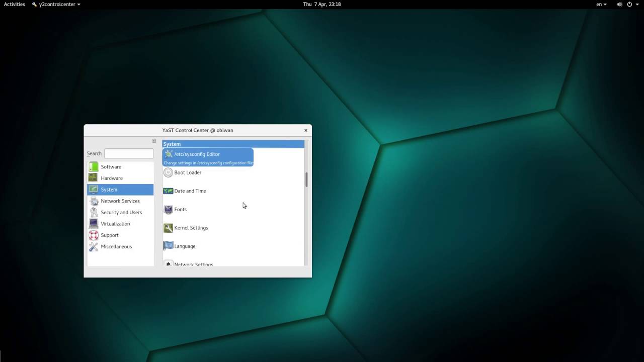Click the module list vertical scrollbar
The height and width of the screenshot is (362, 644).
click(306, 180)
